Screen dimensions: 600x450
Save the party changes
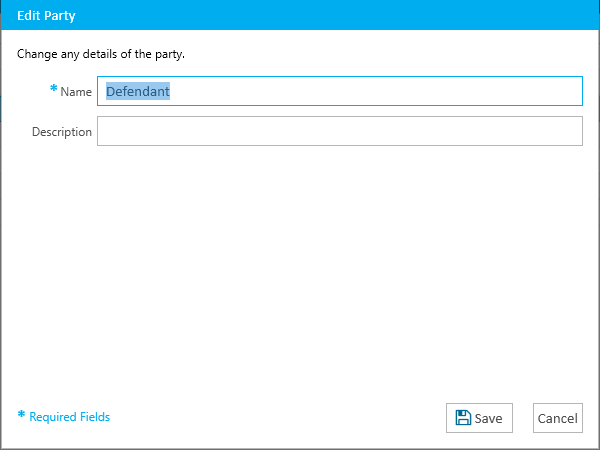[479, 418]
